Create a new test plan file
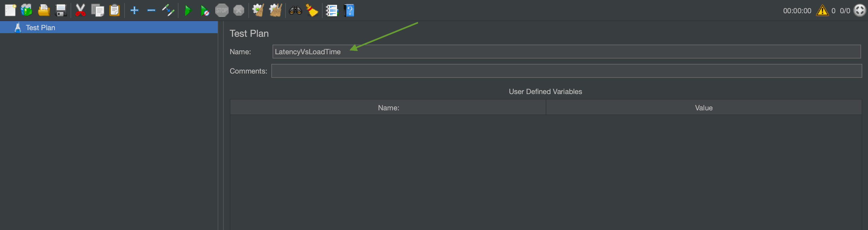868x230 pixels. 10,11
